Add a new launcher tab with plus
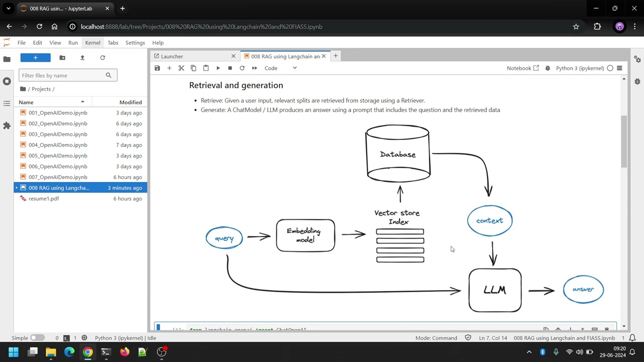Screen dimensions: 644x362 (336, 56)
